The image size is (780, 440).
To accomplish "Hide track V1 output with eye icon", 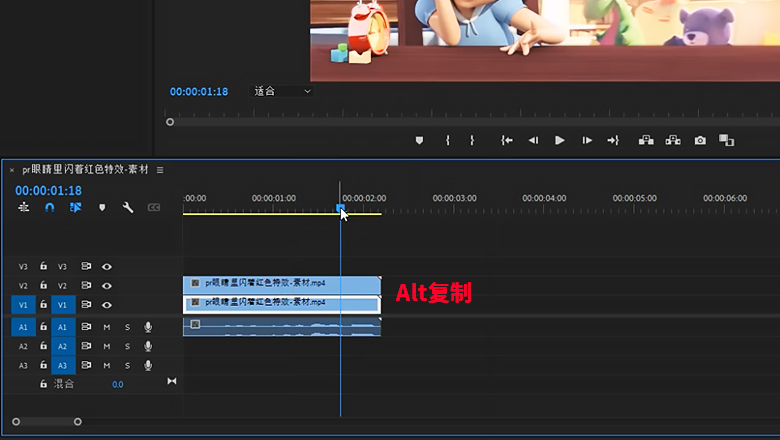I will coord(107,305).
